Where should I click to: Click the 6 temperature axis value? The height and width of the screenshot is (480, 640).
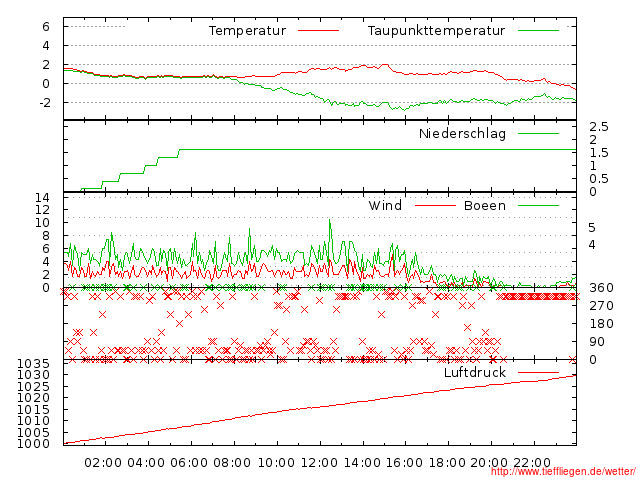(46, 27)
